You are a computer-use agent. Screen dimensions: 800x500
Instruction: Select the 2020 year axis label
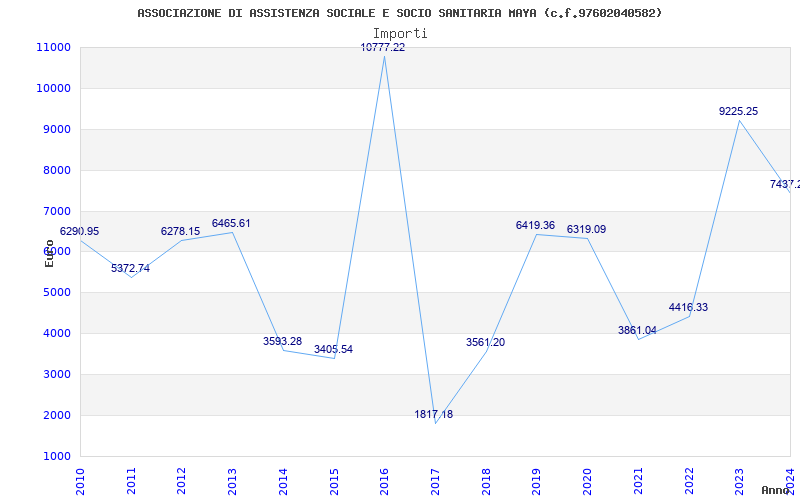[x=587, y=481]
